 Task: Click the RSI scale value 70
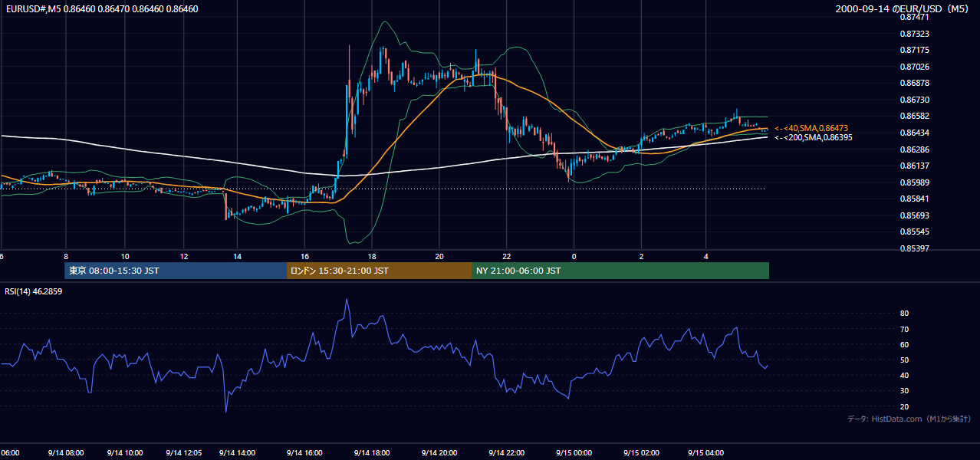pos(905,329)
